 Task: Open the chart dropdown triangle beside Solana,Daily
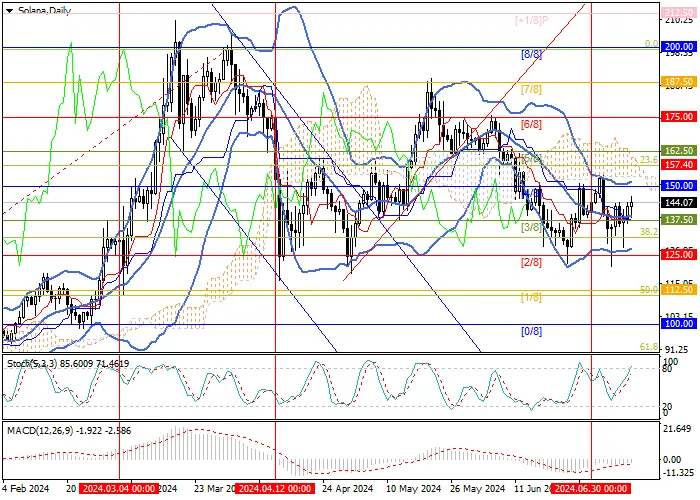pyautogui.click(x=10, y=11)
